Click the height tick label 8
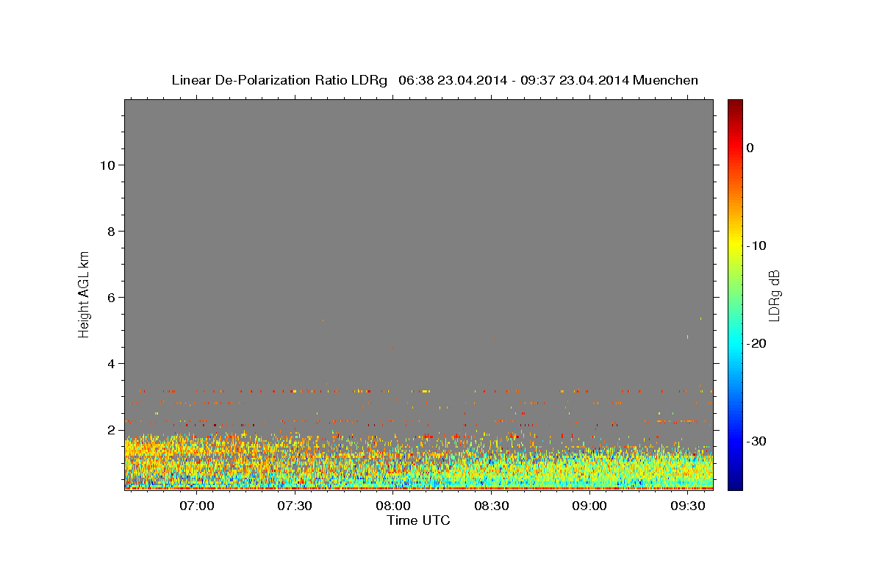Image resolution: width=882 pixels, height=588 pixels. (x=112, y=231)
